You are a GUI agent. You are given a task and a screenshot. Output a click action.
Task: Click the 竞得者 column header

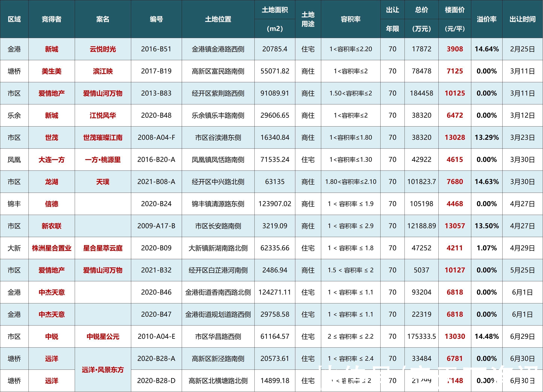pyautogui.click(x=52, y=19)
